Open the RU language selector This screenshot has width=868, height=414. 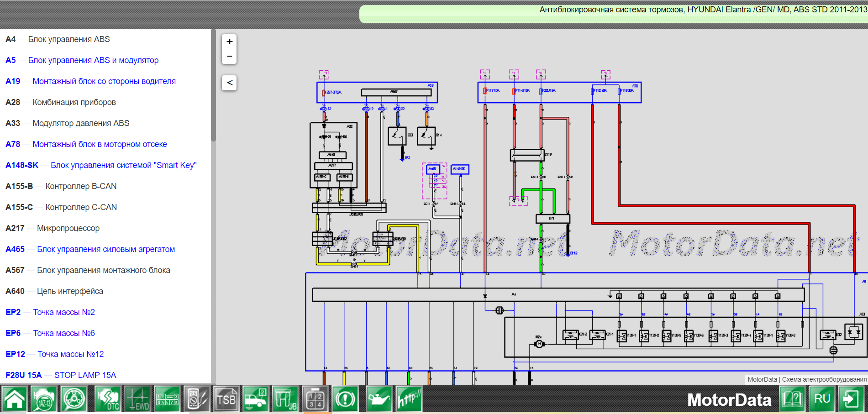[822, 399]
